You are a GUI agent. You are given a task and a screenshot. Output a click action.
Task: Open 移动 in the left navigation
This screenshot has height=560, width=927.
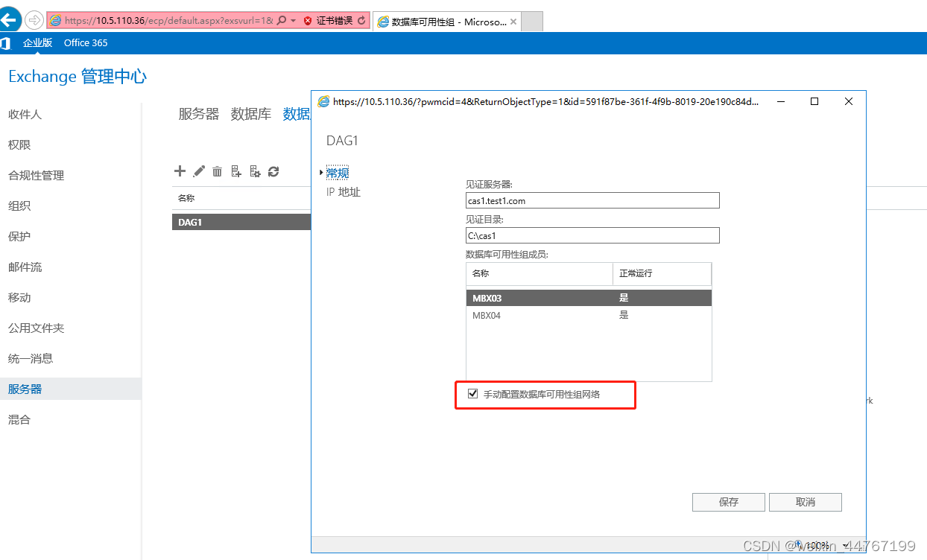19,298
